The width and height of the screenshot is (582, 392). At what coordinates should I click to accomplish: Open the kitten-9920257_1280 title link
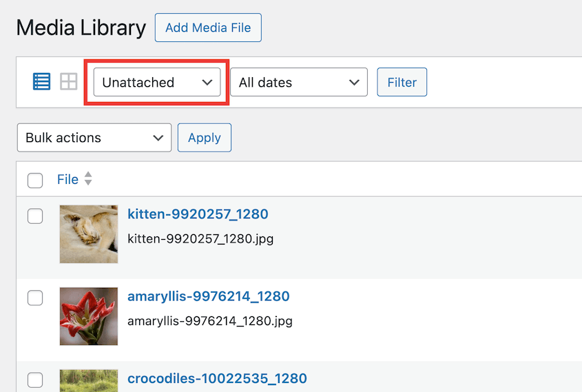pyautogui.click(x=198, y=214)
